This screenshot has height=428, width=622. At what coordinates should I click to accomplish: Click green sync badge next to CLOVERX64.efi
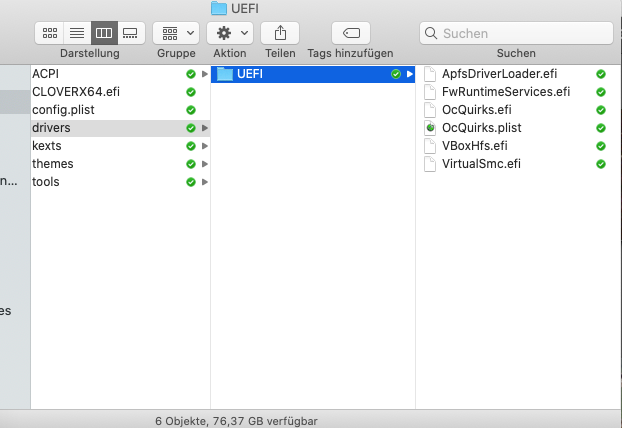click(x=191, y=92)
